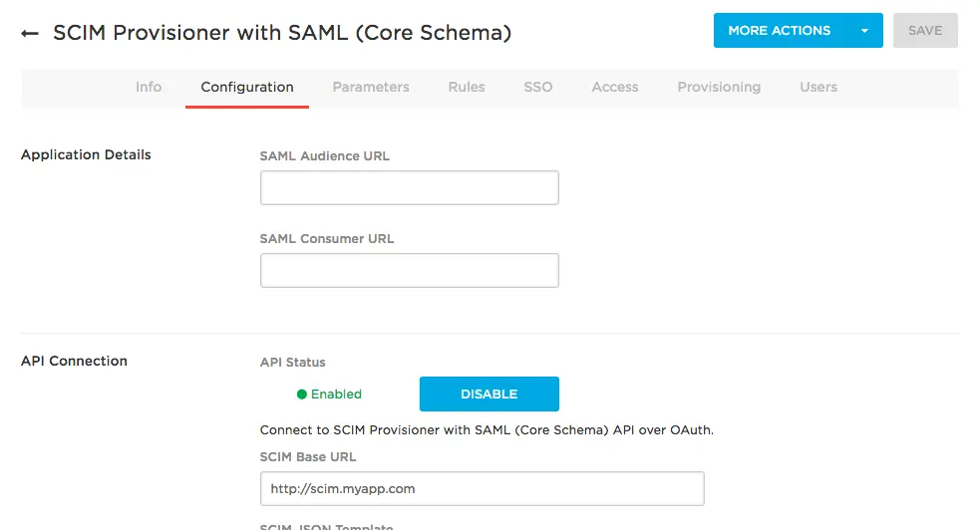This screenshot has height=530, width=980.
Task: Switch to the SSO tab
Action: [538, 87]
